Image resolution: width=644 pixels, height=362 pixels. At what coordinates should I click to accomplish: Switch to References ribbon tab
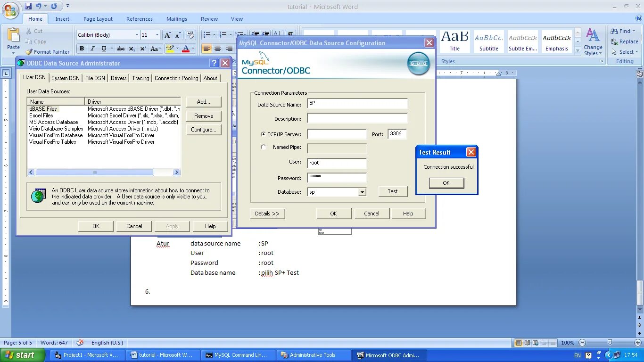140,19
